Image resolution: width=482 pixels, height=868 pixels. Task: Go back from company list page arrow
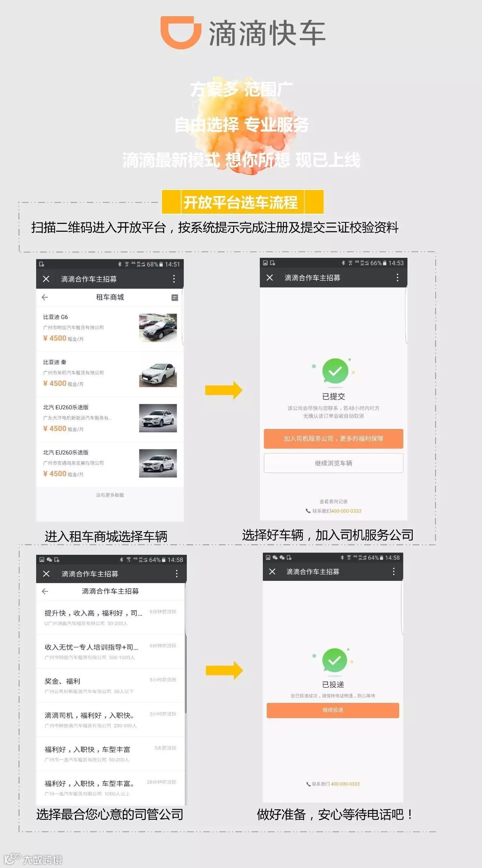coord(45,591)
